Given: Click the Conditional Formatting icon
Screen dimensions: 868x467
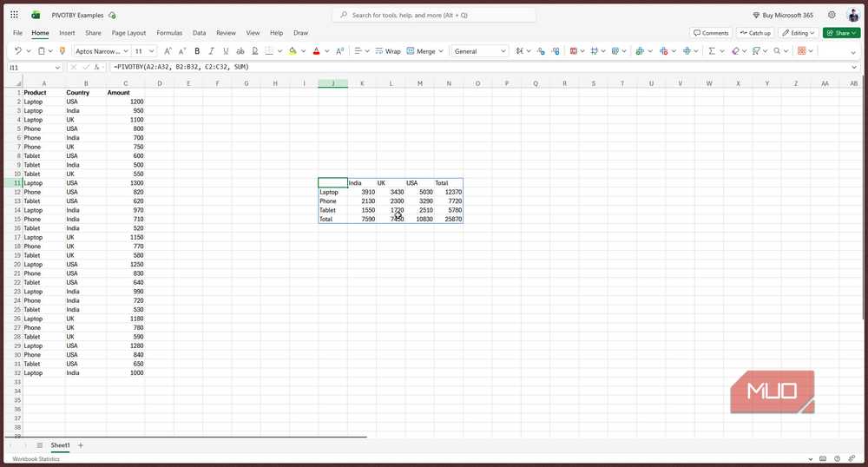Looking at the screenshot, I should pos(574,51).
